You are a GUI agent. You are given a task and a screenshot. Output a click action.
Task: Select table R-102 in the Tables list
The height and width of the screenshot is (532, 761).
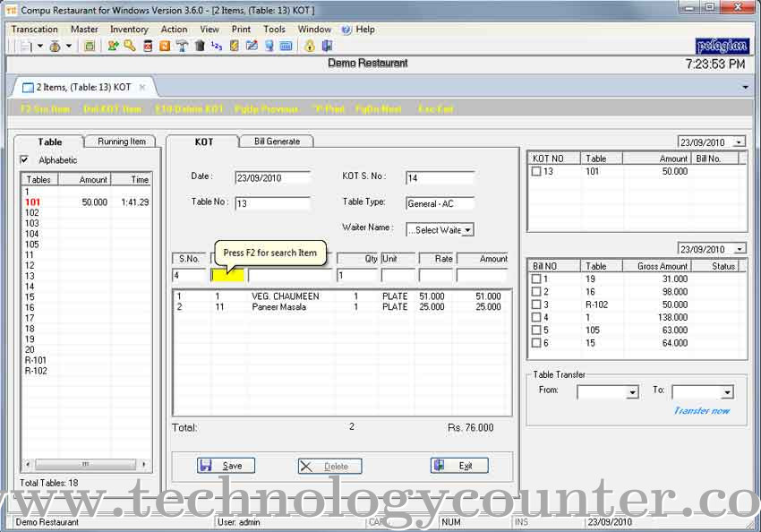88,371
